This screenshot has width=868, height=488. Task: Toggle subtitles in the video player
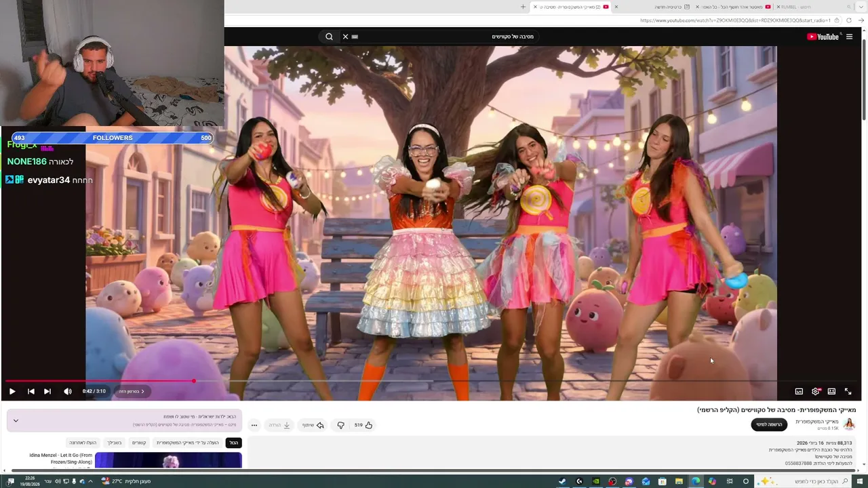(799, 391)
